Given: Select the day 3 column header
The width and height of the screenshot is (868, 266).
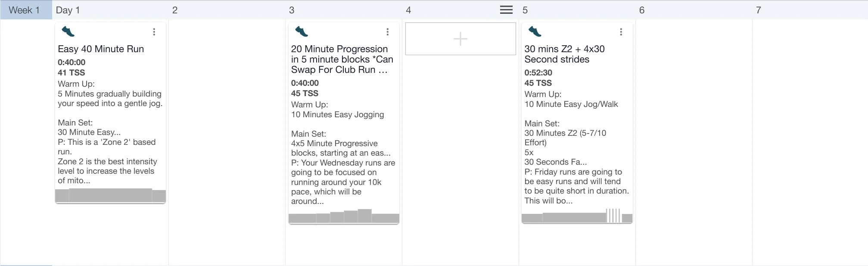Looking at the screenshot, I should point(292,10).
